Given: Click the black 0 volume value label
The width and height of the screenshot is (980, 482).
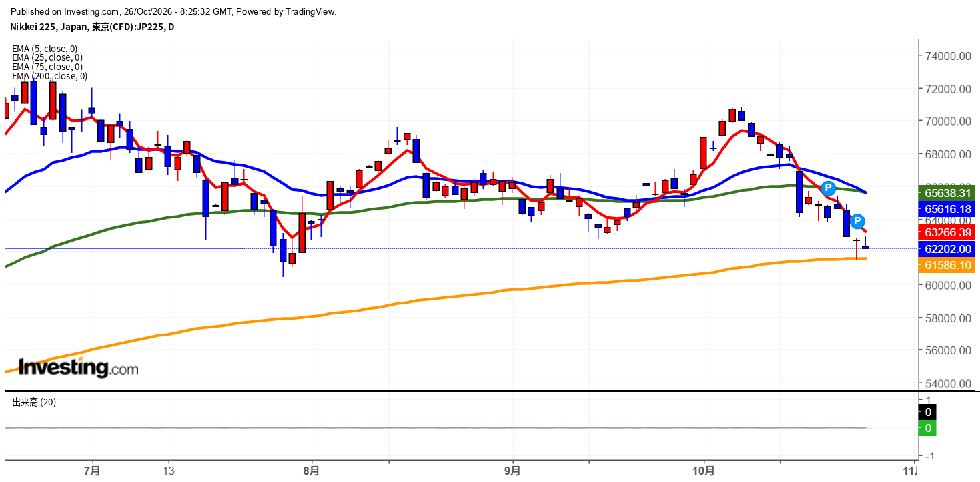Looking at the screenshot, I should (928, 412).
